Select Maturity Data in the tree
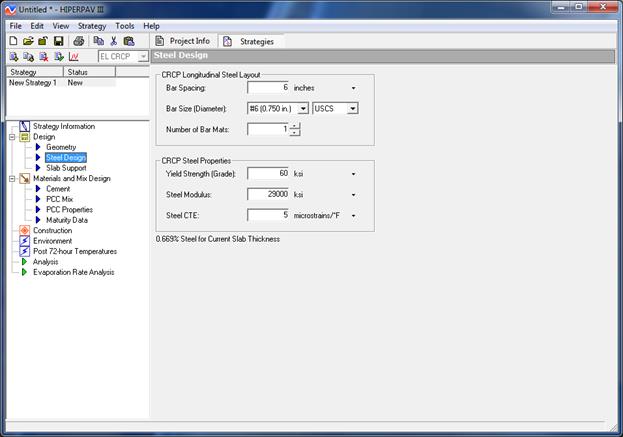This screenshot has width=623, height=437. (67, 220)
